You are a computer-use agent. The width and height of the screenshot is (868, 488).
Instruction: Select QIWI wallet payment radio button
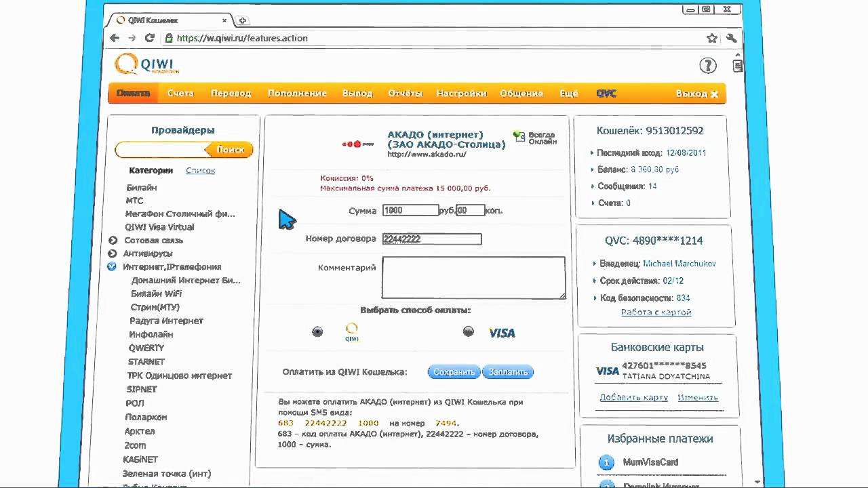(x=317, y=331)
